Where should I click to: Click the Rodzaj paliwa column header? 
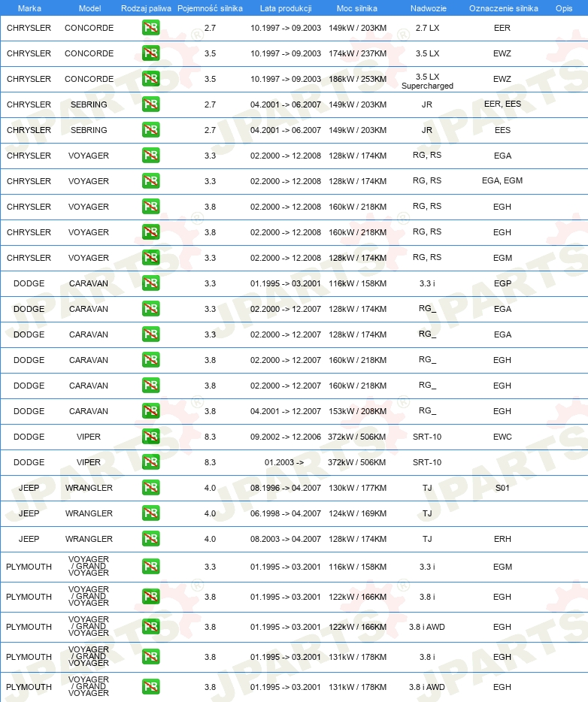pyautogui.click(x=146, y=8)
